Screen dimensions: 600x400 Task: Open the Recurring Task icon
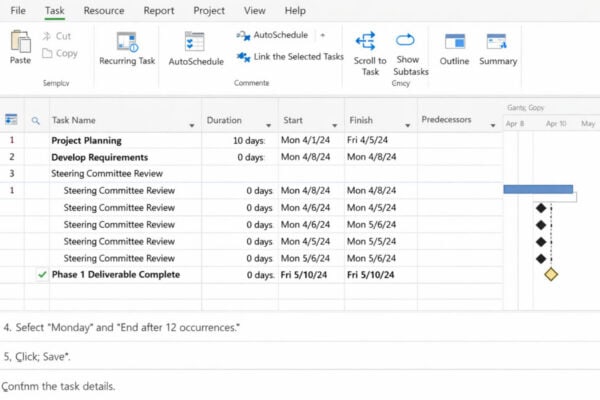(127, 42)
